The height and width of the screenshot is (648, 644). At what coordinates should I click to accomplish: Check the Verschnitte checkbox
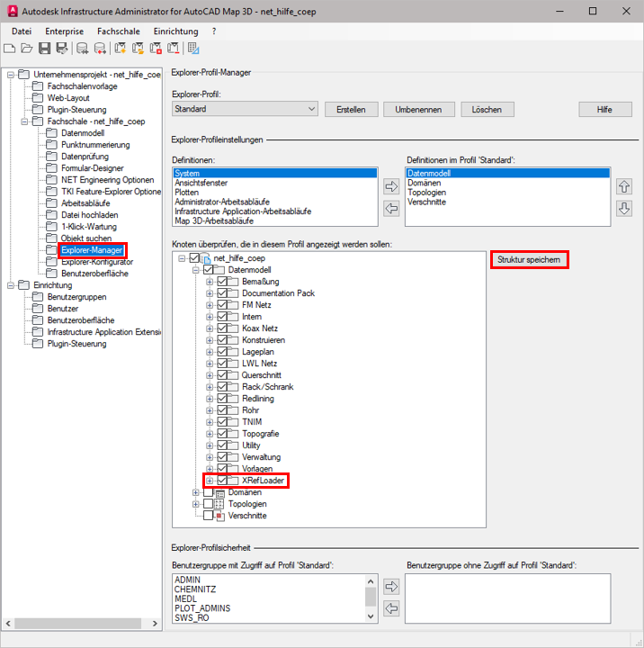tap(208, 516)
